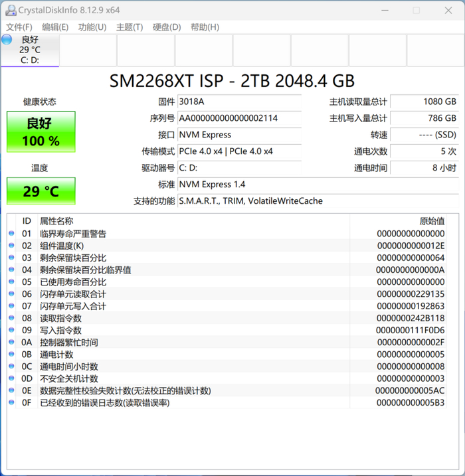The image size is (465, 476).
Task: Click the transfer mode field PCIe 4.0 x4
Action: pyautogui.click(x=239, y=151)
